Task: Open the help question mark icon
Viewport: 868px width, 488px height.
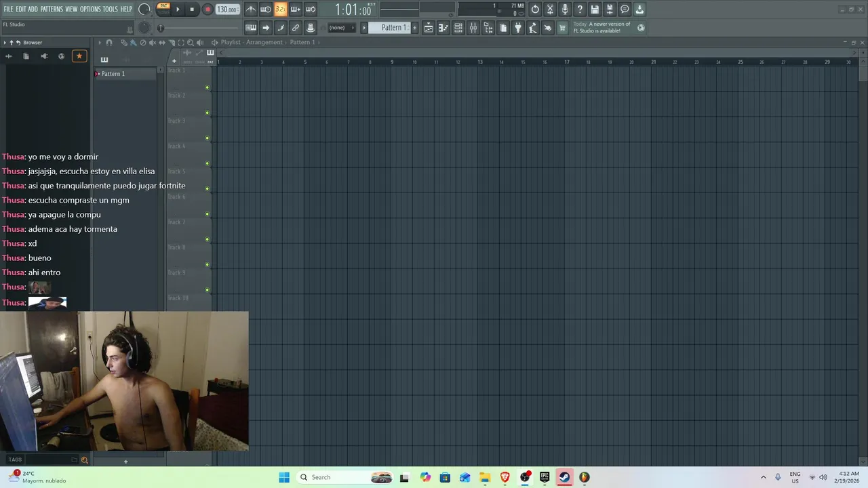Action: tap(580, 9)
